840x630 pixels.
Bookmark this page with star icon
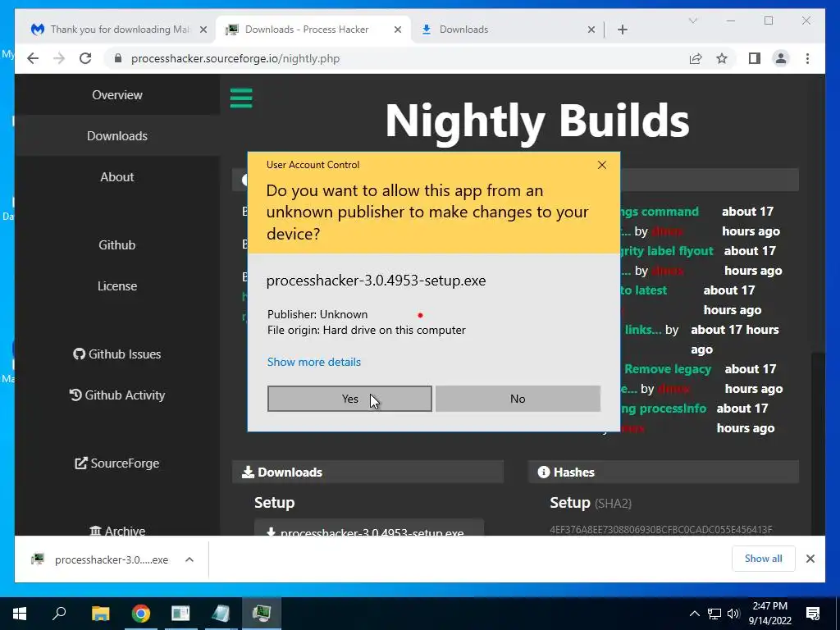pos(722,58)
